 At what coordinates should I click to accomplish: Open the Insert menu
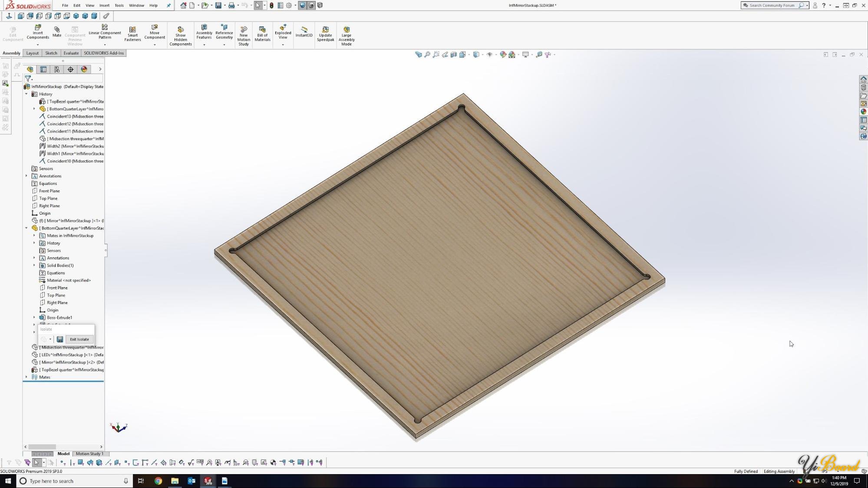pyautogui.click(x=104, y=5)
